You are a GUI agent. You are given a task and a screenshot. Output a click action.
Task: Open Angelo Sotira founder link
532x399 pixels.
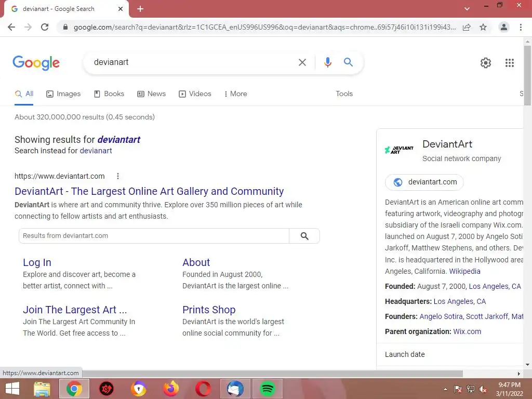click(441, 316)
